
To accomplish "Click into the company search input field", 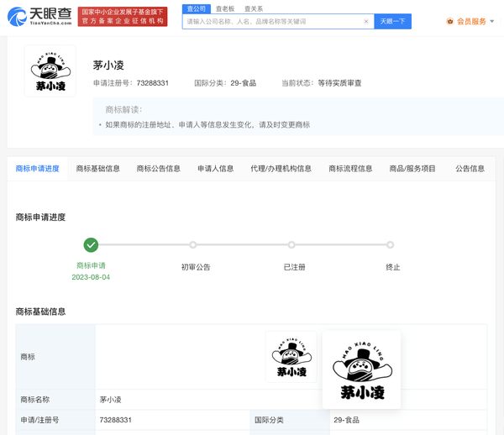I will tap(273, 21).
